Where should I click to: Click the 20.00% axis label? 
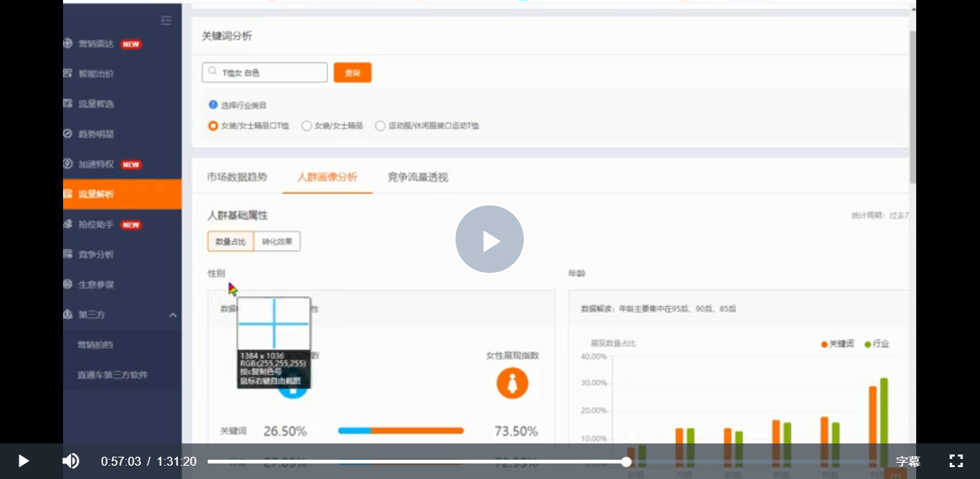coord(593,411)
